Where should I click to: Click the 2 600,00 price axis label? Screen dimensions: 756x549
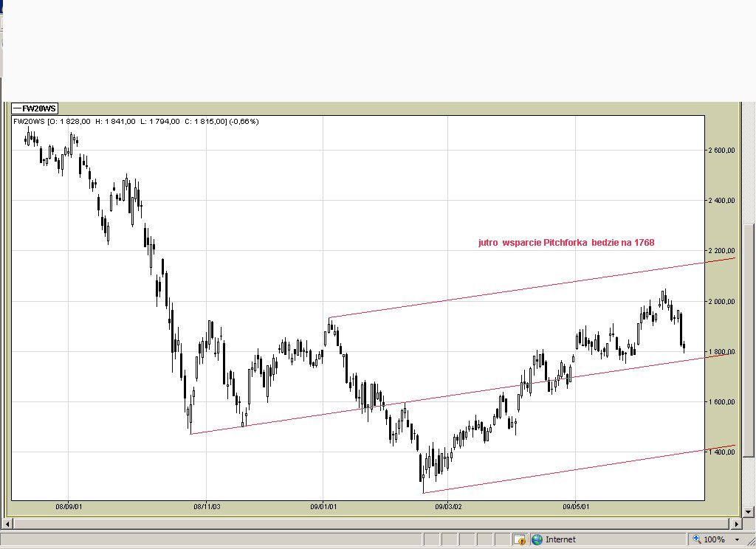pyautogui.click(x=721, y=151)
